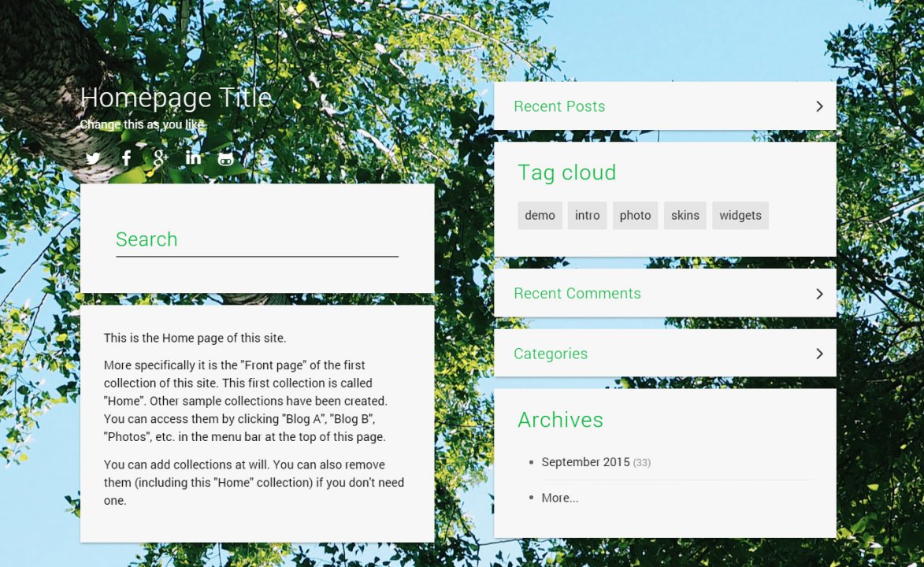Click the paragraph starting "You can add collections"
This screenshot has width=924, height=567.
(254, 482)
